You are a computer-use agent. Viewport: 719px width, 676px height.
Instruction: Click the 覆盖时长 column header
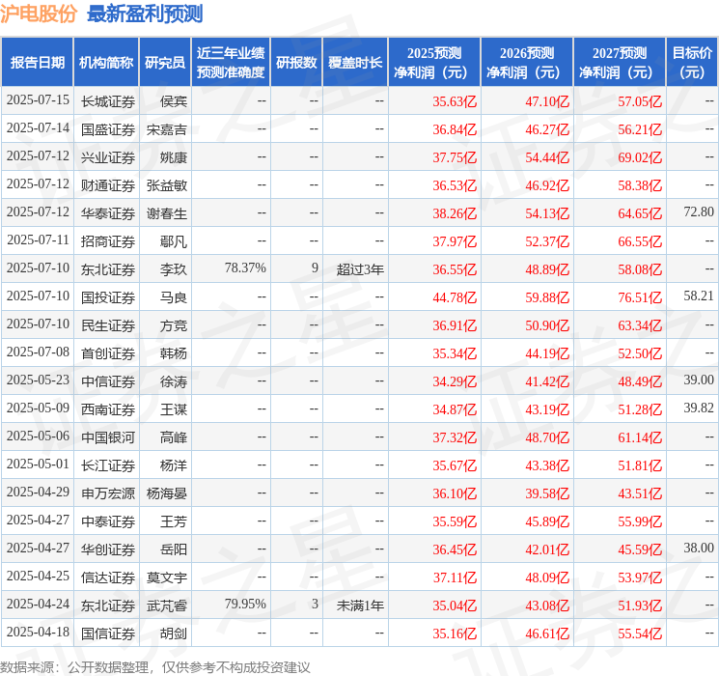[x=355, y=62]
